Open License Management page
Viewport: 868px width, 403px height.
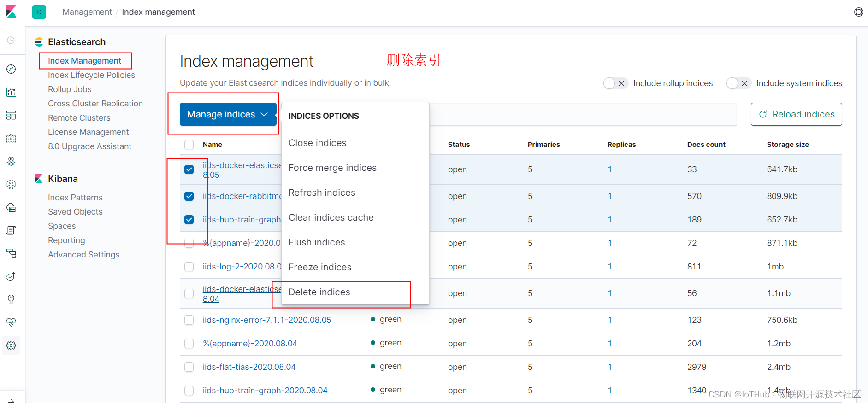tap(88, 132)
